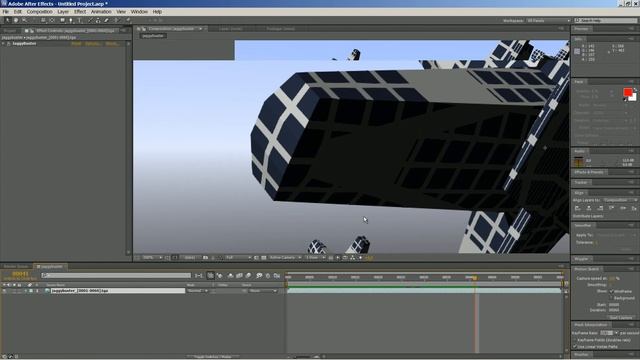Click the first Align Layers icon
The height and width of the screenshot is (360, 640).
click(578, 208)
